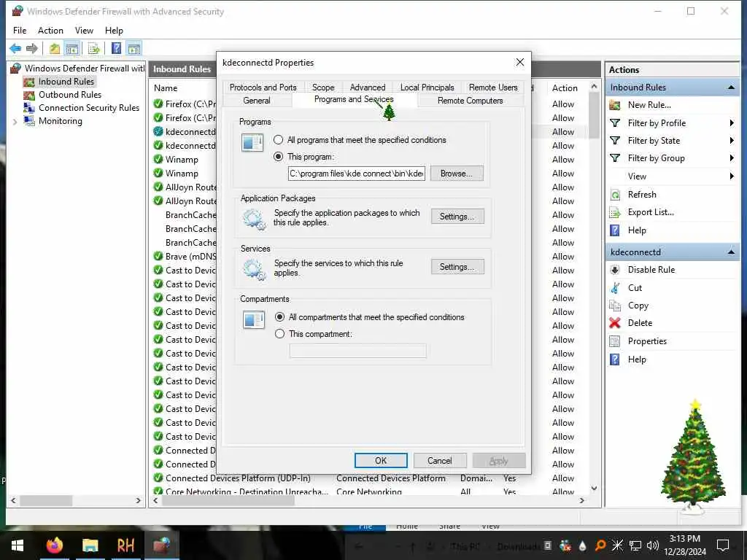Select the This program radio button
The height and width of the screenshot is (560, 747).
pos(278,157)
